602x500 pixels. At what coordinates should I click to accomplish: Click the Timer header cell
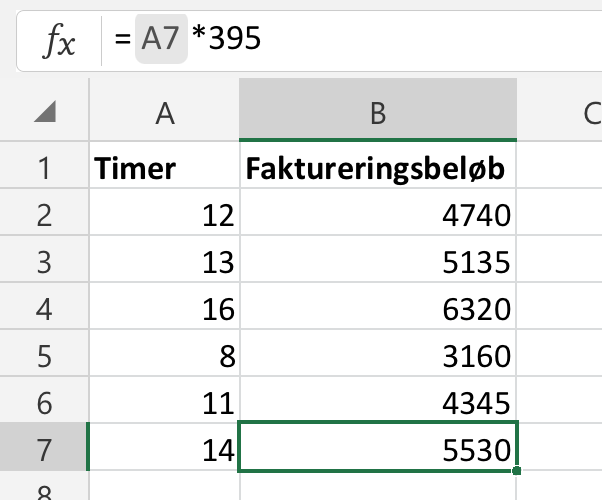pos(164,168)
